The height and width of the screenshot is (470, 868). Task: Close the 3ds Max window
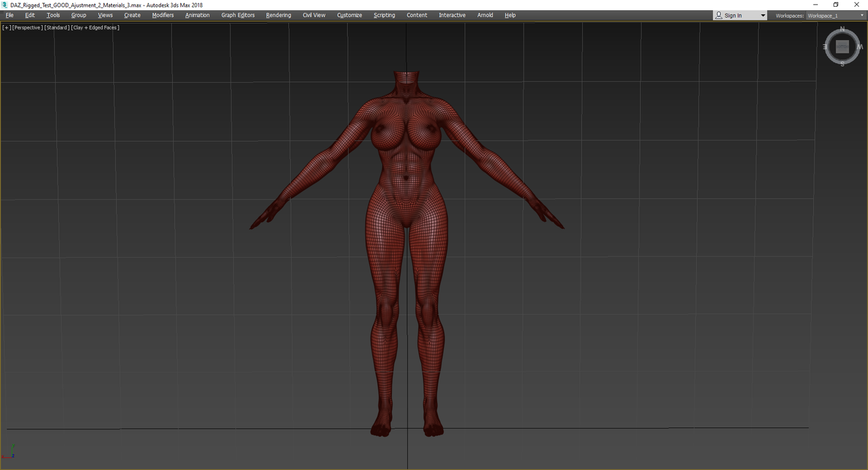857,5
